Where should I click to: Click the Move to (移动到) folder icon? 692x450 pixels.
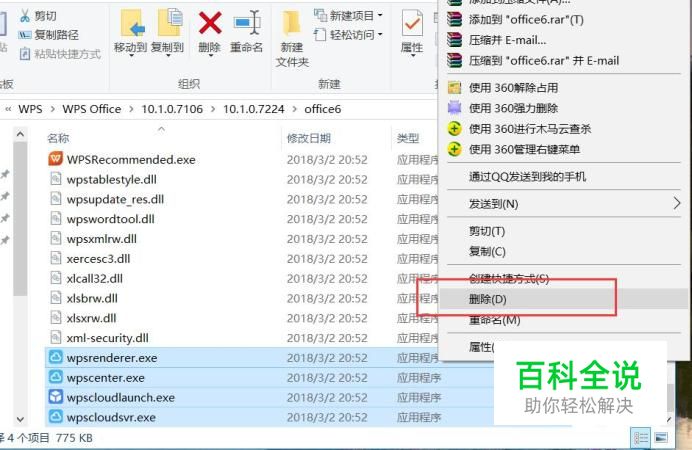point(132,23)
